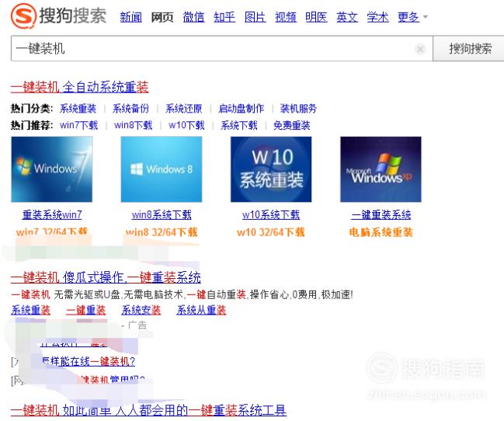Image resolution: width=504 pixels, height=421 pixels.
Task: Open the 英文 search tab
Action: tap(347, 17)
